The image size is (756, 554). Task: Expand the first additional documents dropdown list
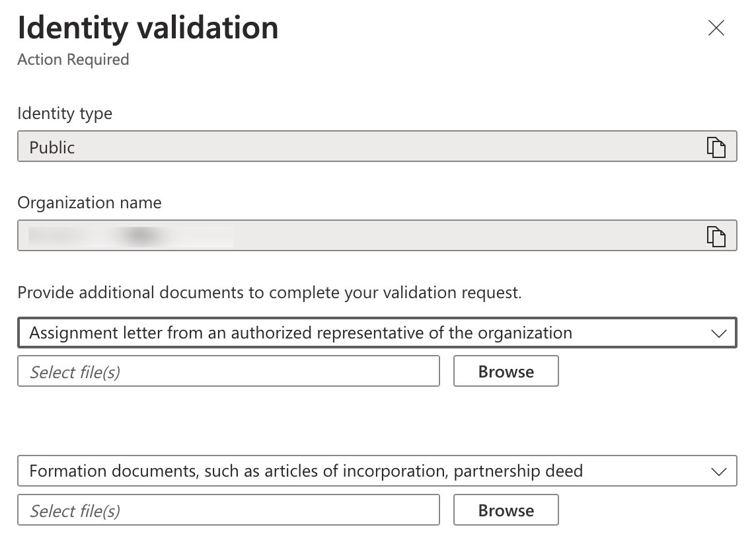[x=377, y=333]
